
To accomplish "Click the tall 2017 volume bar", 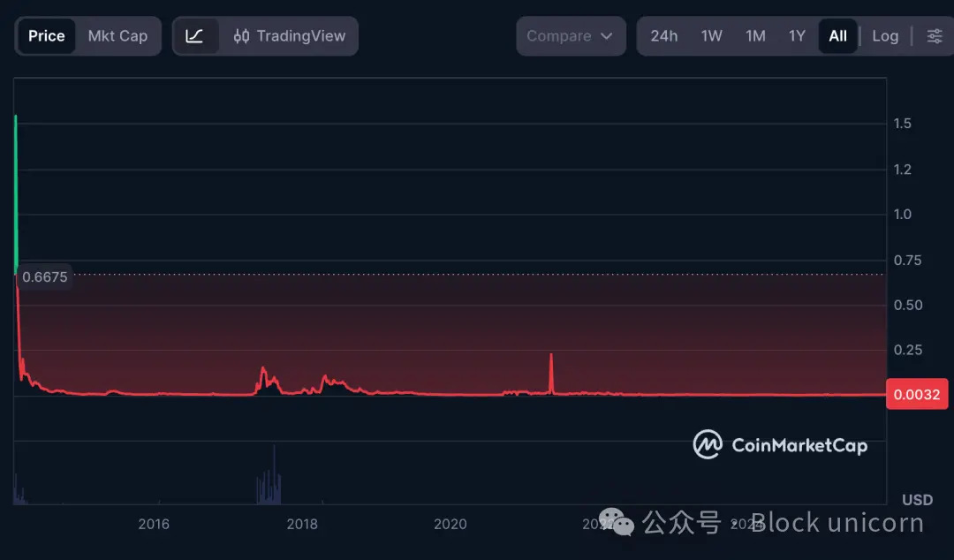I will [275, 474].
